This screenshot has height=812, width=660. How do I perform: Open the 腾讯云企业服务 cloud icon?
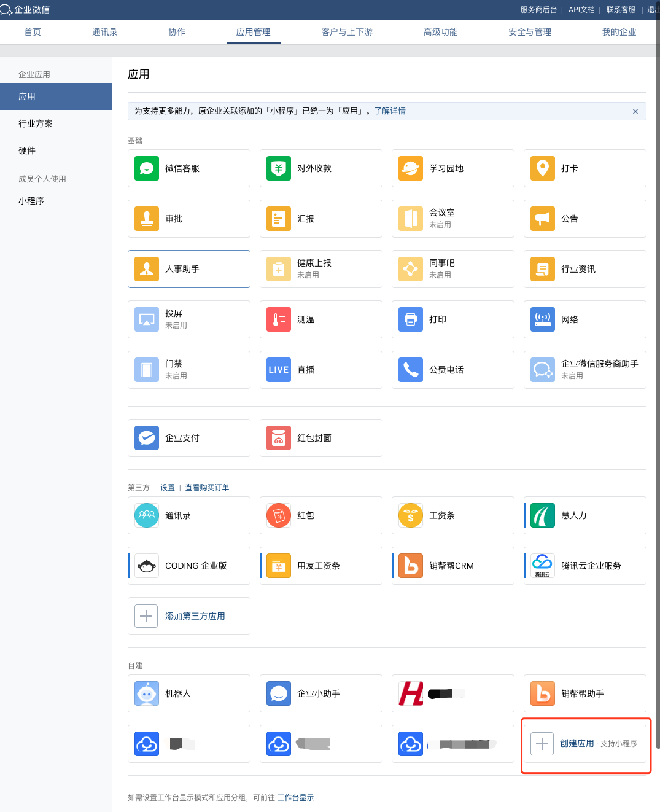pyautogui.click(x=543, y=566)
